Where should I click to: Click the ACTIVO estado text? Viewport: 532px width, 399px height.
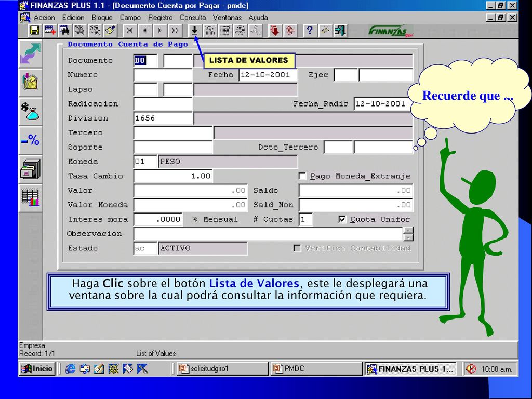tap(175, 248)
